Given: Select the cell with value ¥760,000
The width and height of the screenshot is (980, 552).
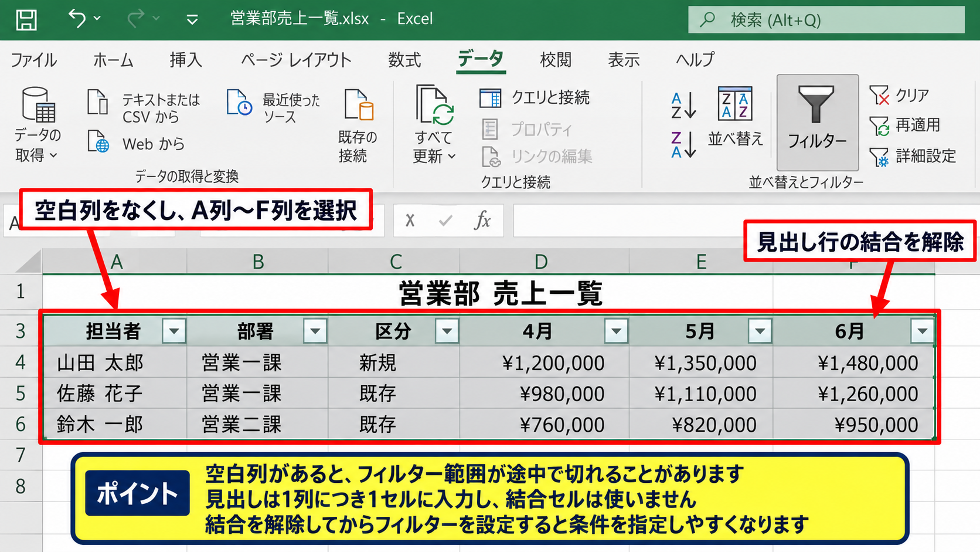Looking at the screenshot, I should pos(545,424).
